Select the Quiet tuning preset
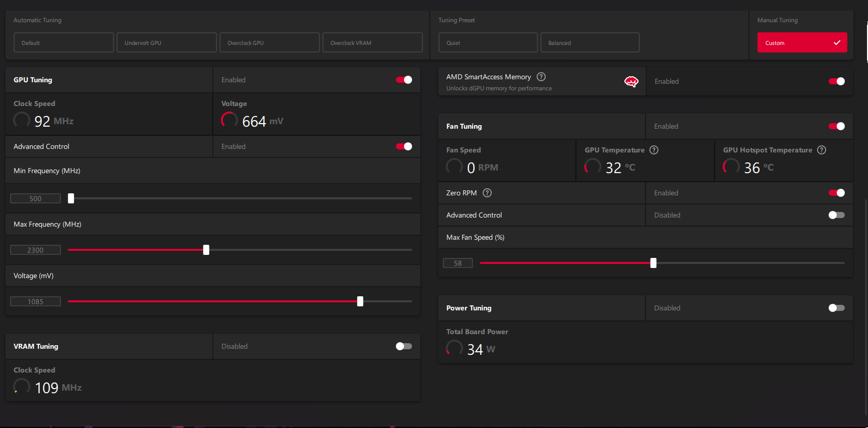The height and width of the screenshot is (428, 868). (x=488, y=42)
